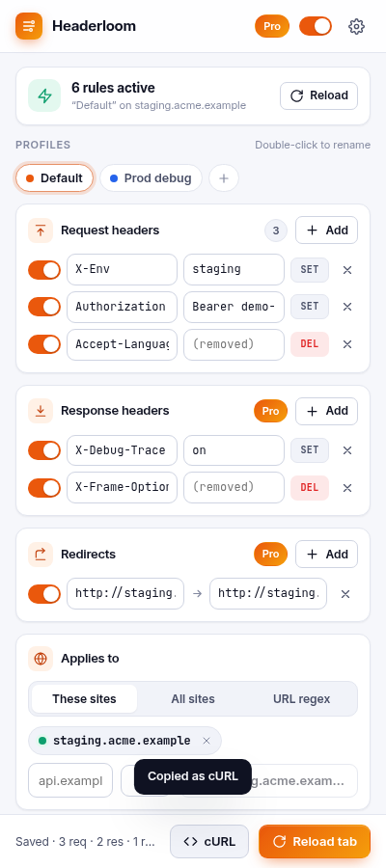Switch Accept-Language DEL mode badge
The height and width of the screenshot is (868, 386).
pyautogui.click(x=310, y=344)
